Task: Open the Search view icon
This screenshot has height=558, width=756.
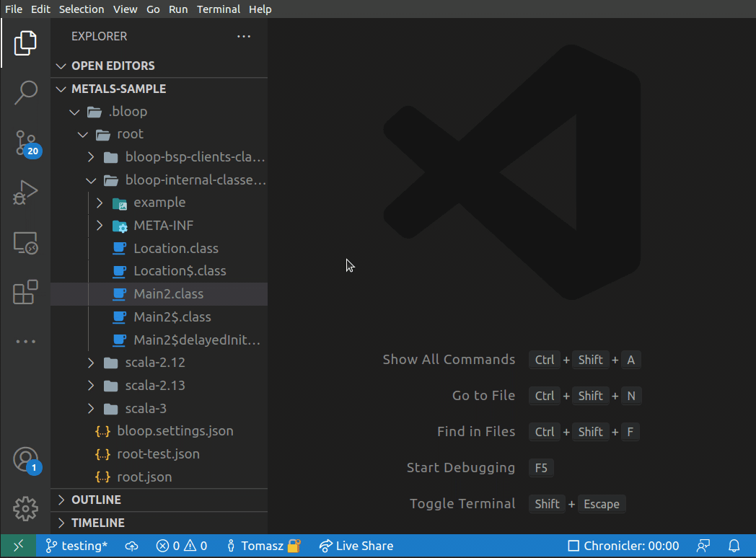Action: click(x=25, y=92)
